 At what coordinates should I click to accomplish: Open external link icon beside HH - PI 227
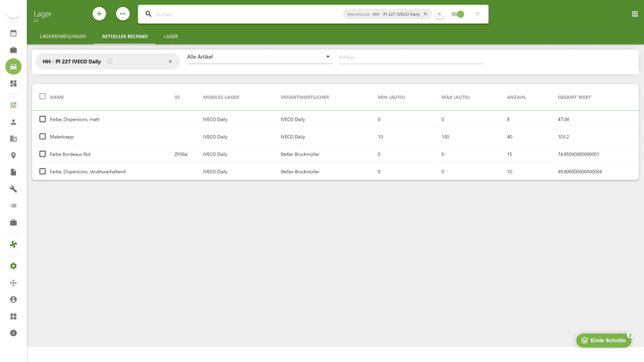click(x=110, y=61)
